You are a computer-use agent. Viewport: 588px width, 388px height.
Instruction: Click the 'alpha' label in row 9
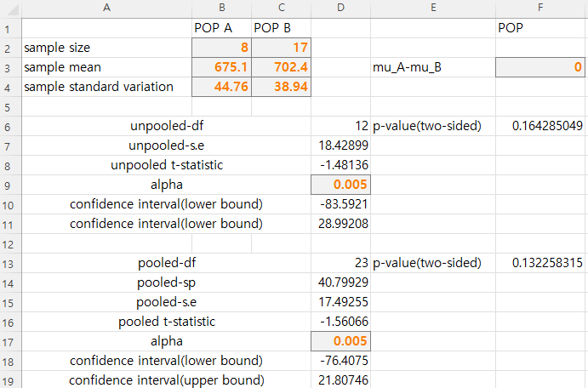167,185
